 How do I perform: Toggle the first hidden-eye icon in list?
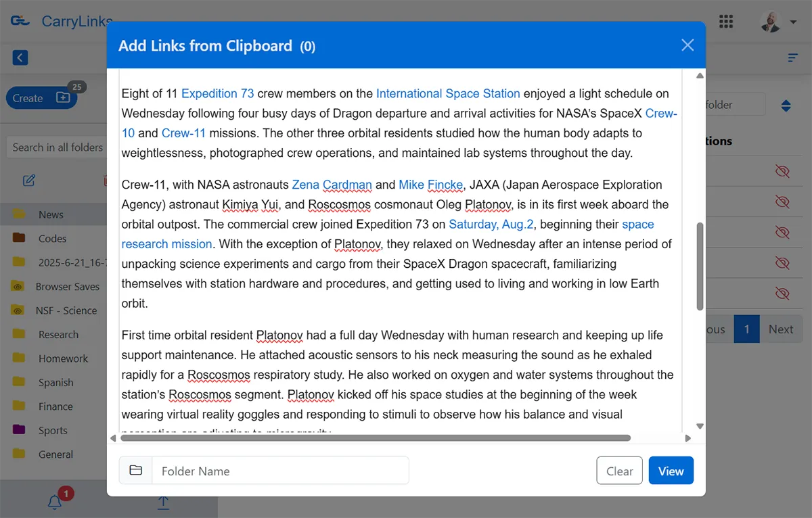point(782,172)
